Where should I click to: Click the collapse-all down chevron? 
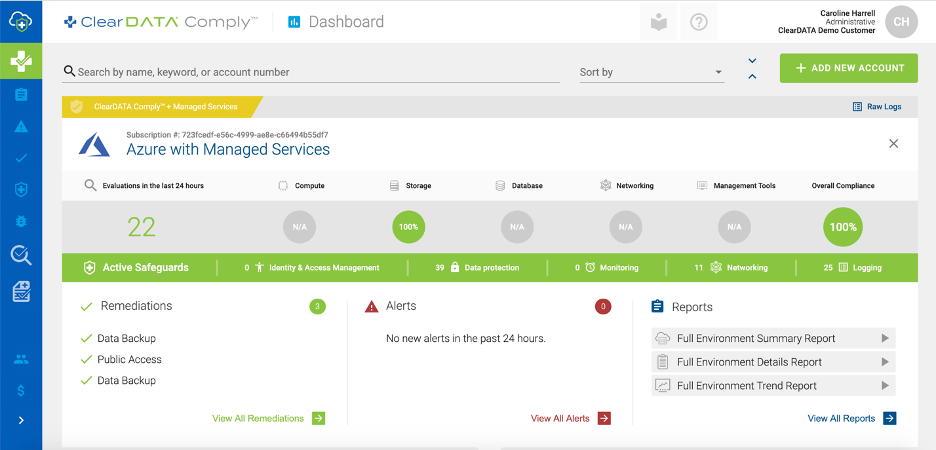click(x=752, y=61)
